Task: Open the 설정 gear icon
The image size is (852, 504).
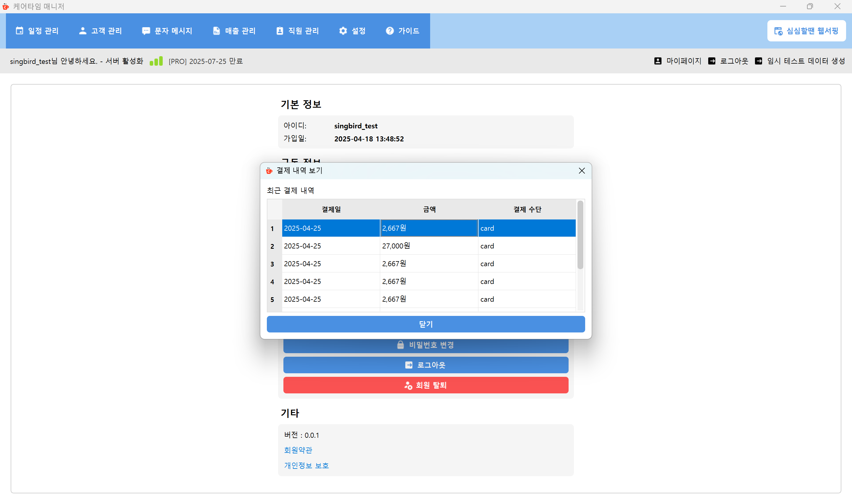Action: [343, 30]
